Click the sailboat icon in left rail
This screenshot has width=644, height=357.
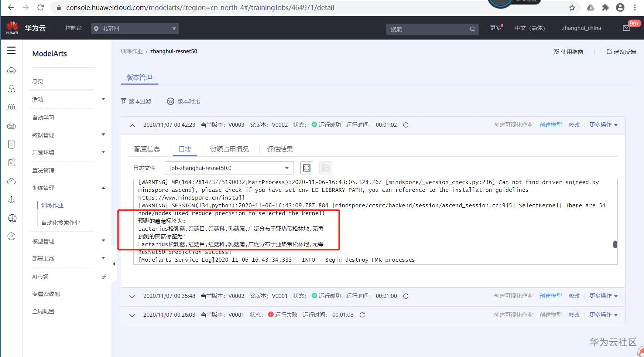coord(11,200)
